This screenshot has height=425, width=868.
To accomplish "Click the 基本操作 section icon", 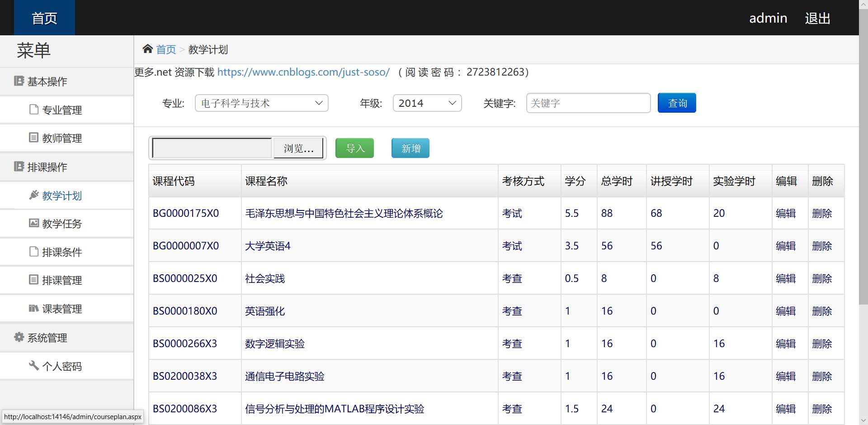I will point(19,81).
